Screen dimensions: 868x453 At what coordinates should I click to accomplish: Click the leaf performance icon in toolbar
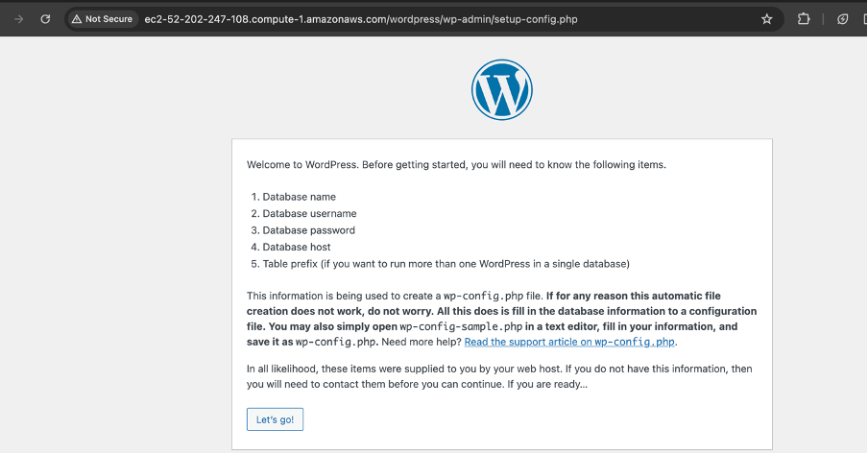pos(842,18)
